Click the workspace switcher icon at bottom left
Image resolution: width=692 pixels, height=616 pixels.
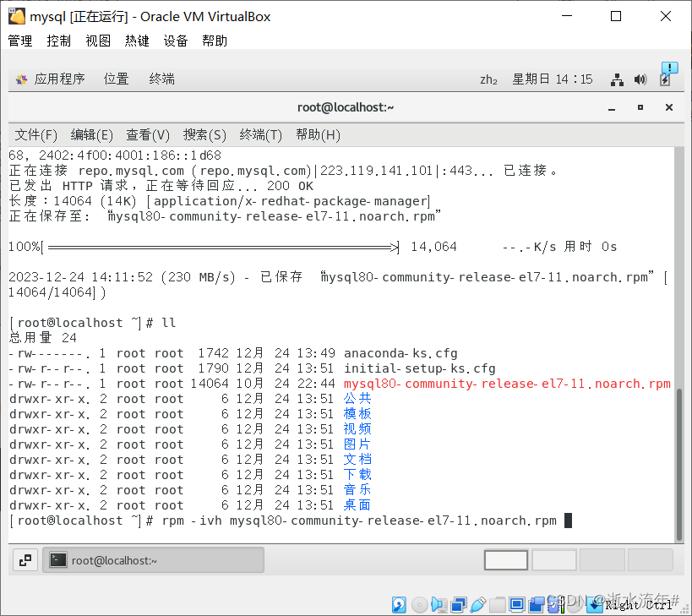click(x=25, y=559)
